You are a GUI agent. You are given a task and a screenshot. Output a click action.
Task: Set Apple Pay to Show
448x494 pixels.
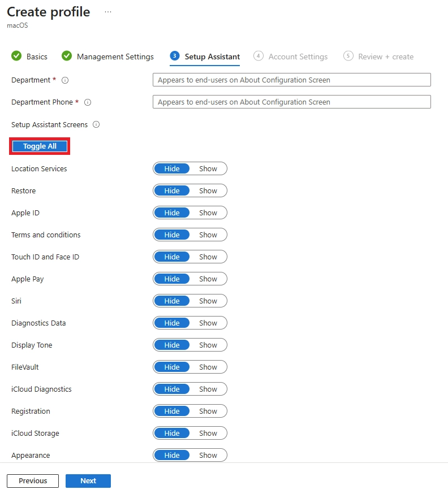[x=208, y=279]
